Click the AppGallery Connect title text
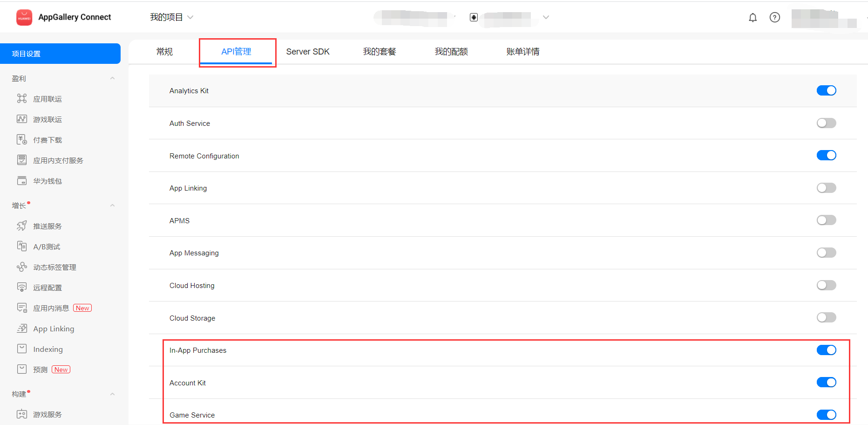 point(75,17)
